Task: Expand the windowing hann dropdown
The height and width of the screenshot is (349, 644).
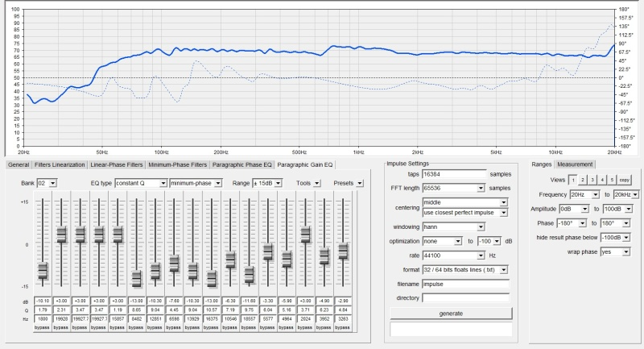Action: [x=466, y=227]
